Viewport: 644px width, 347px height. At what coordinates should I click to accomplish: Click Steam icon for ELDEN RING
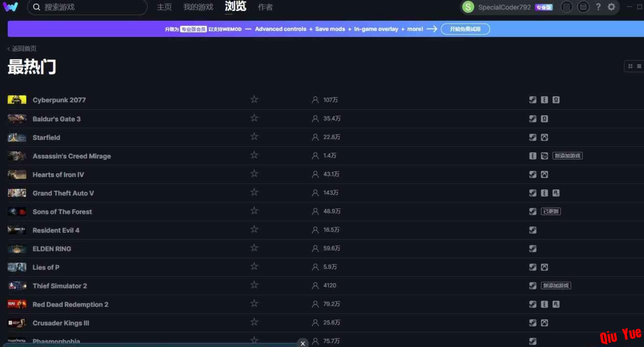click(532, 249)
